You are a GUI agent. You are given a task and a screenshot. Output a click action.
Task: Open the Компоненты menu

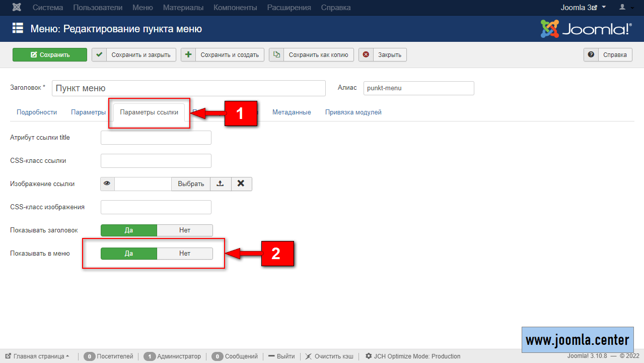[x=235, y=8]
